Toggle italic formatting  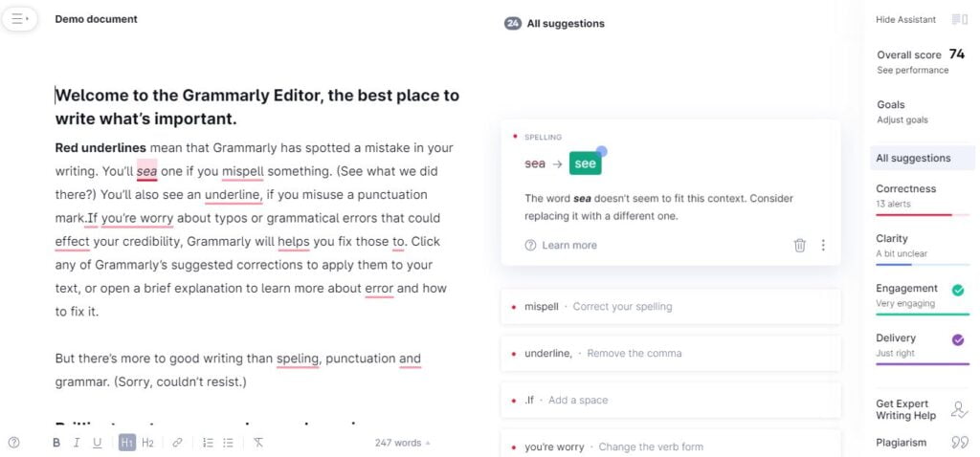pyautogui.click(x=77, y=443)
